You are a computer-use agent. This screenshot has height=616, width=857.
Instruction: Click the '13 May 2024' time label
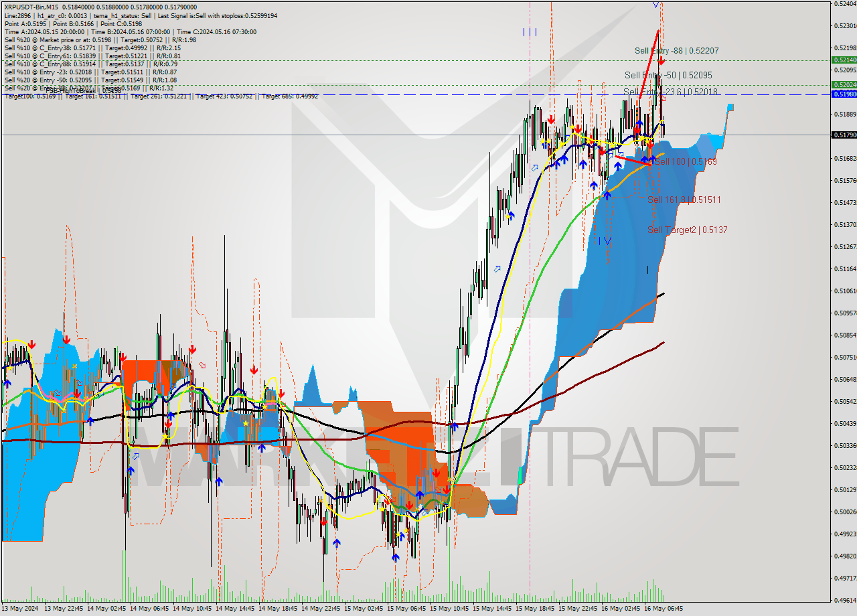pyautogui.click(x=21, y=609)
